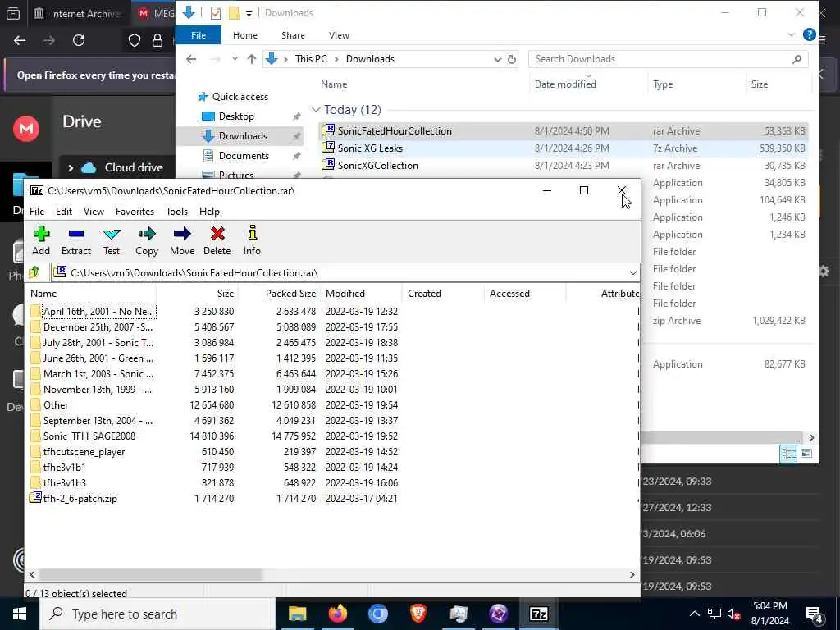Screen dimensions: 840x630
Task: Click the Copy toolbar icon in 7-Zip
Action: tap(147, 240)
